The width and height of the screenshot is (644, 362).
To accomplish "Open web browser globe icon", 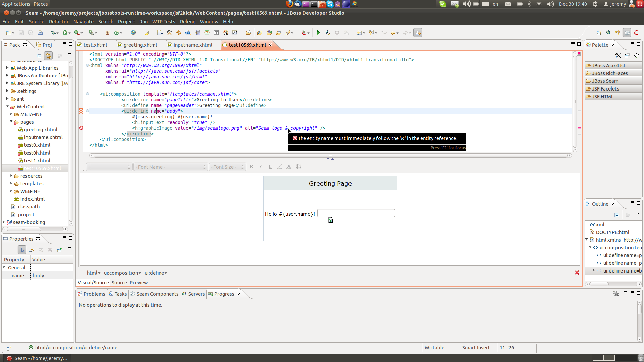I will [133, 33].
